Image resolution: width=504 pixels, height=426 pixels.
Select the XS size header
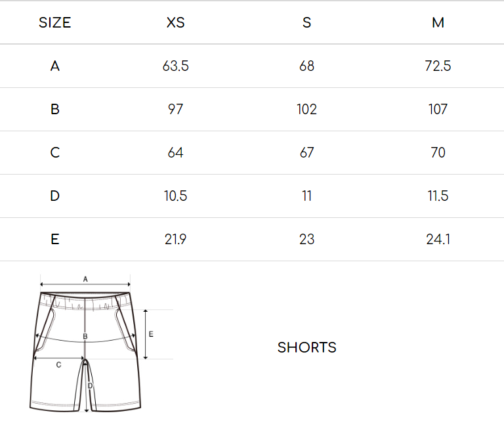[175, 22]
